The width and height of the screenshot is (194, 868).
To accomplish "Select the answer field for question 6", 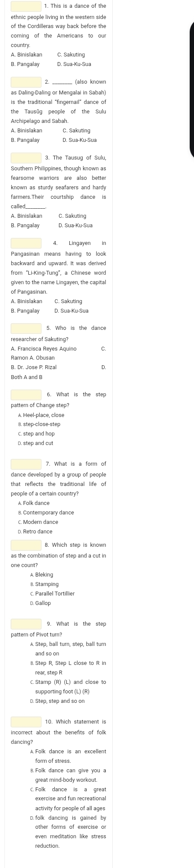I will click(x=26, y=395).
